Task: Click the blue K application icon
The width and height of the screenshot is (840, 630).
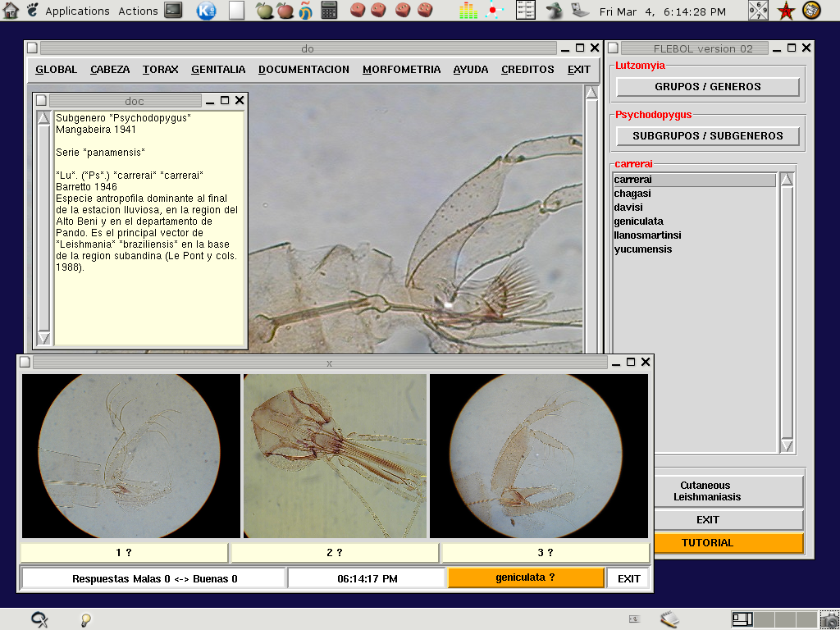Action: 206,11
